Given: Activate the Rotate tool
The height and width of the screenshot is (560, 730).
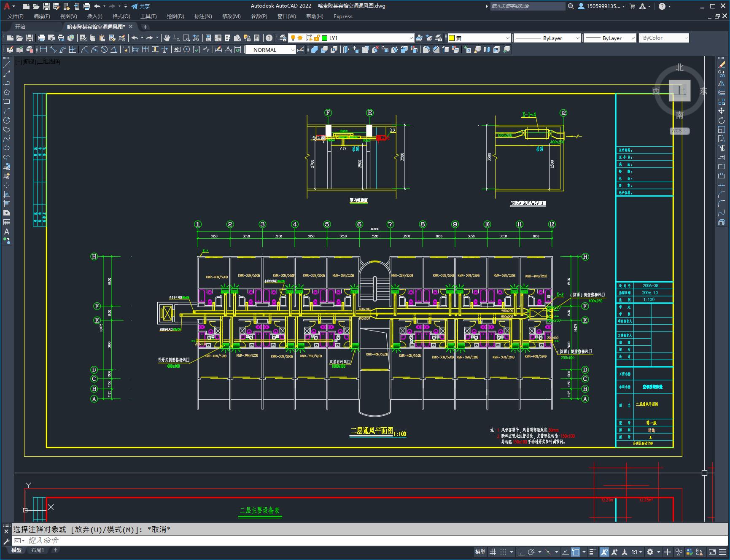Looking at the screenshot, I should click(x=722, y=120).
